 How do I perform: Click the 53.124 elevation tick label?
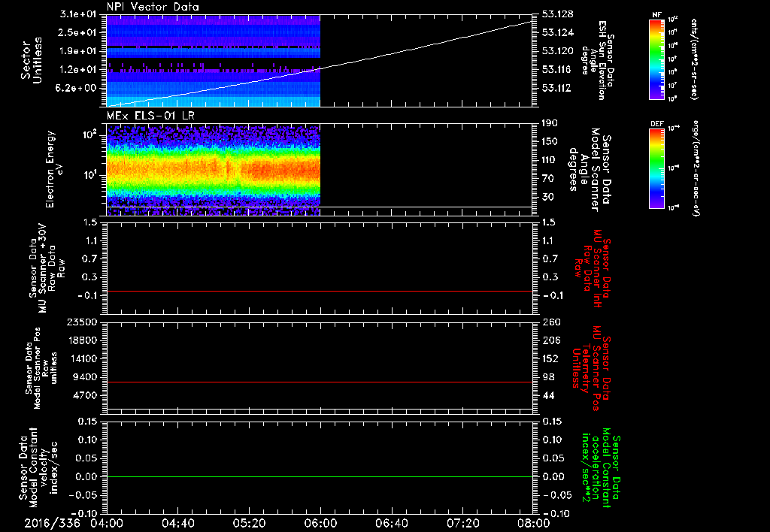pyautogui.click(x=557, y=32)
